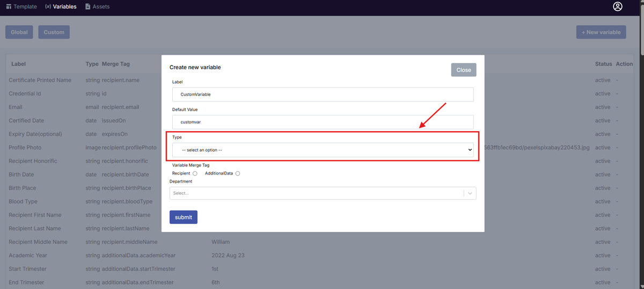Open the Template tab label
The image size is (644, 289).
point(25,7)
